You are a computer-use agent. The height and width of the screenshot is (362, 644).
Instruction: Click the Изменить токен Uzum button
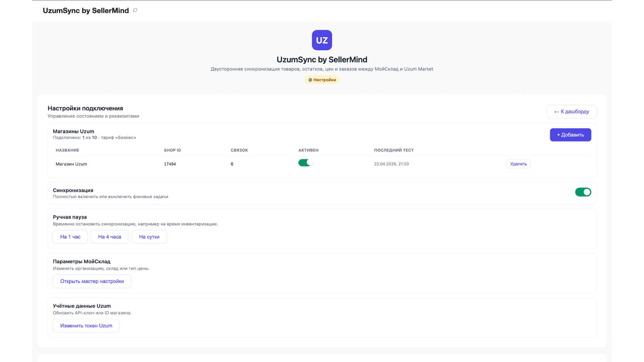point(86,326)
